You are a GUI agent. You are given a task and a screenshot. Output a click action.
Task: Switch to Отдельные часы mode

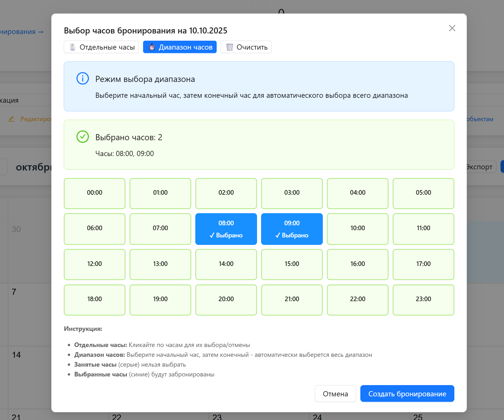click(101, 47)
